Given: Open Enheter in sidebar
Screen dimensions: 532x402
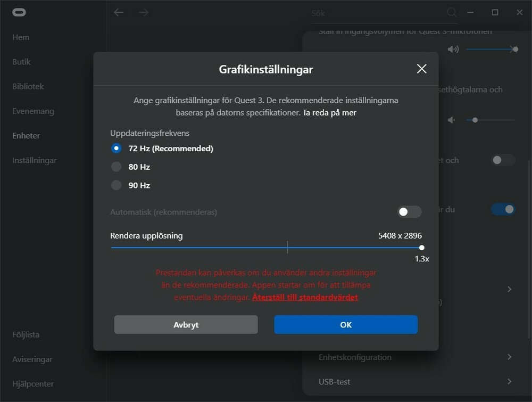Looking at the screenshot, I should click(x=26, y=136).
